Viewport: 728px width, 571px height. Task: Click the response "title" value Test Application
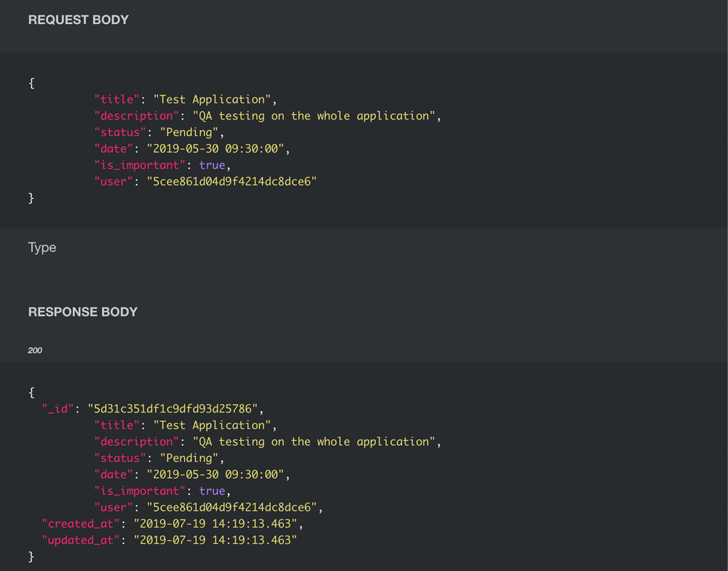click(212, 426)
